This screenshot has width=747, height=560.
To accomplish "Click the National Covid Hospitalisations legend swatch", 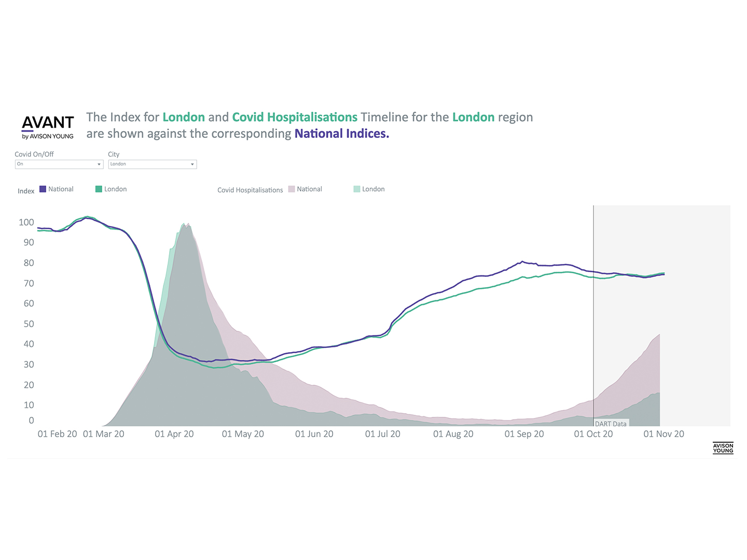I will pyautogui.click(x=292, y=189).
